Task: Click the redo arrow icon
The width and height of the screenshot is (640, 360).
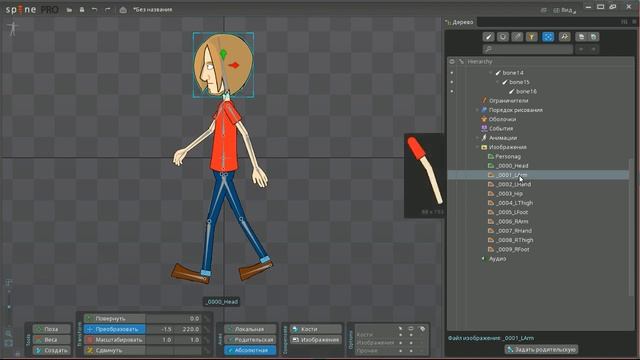Action: point(107,10)
